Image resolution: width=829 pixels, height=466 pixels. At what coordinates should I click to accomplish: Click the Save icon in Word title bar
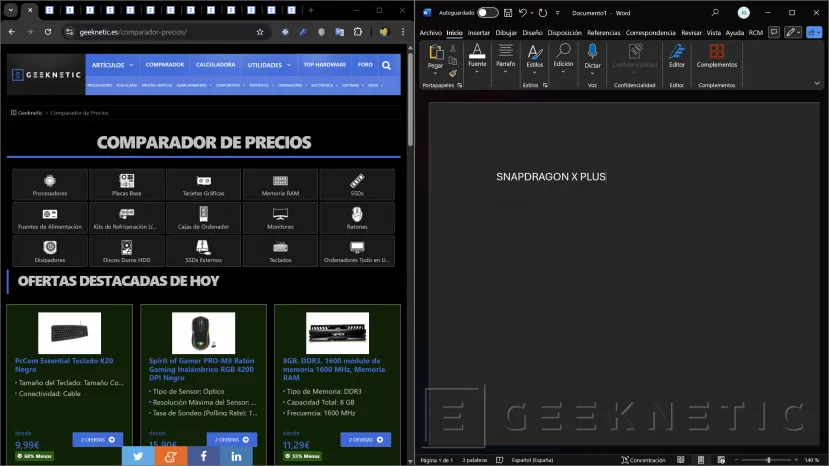tap(508, 13)
